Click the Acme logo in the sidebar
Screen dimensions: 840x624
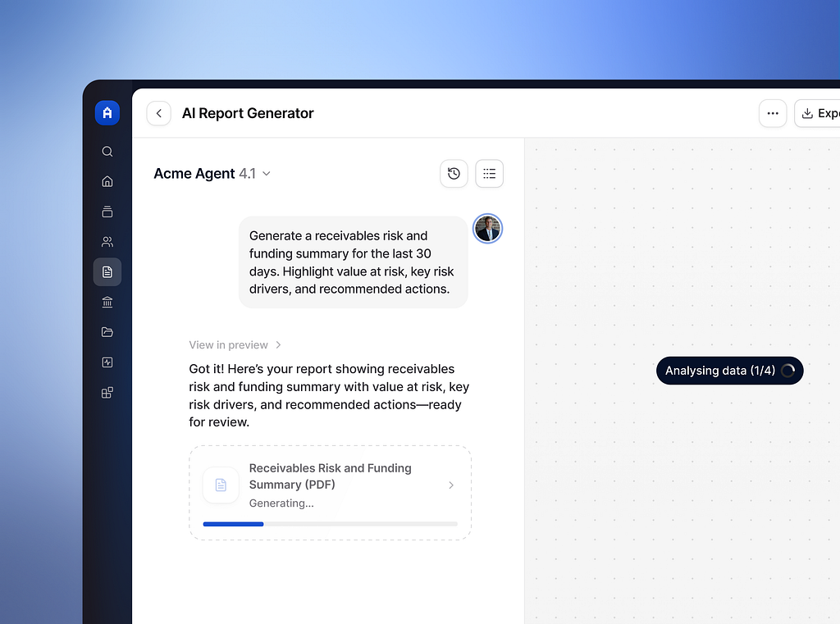tap(107, 112)
